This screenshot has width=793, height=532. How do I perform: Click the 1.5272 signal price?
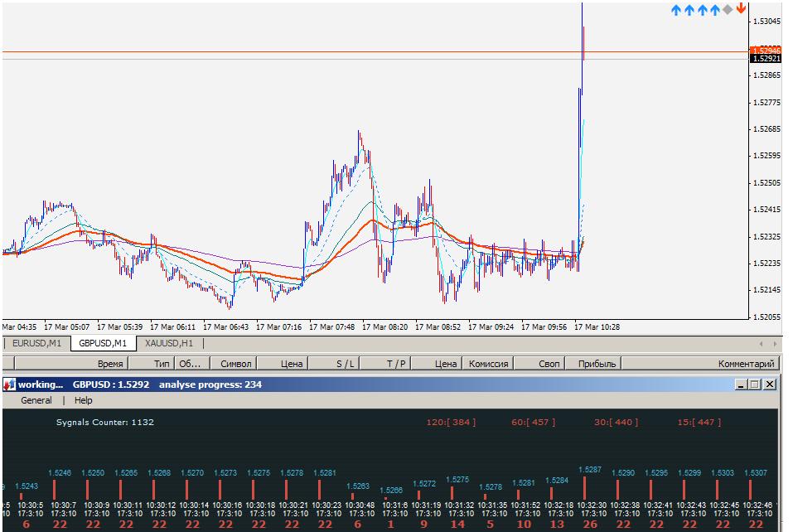pyautogui.click(x=424, y=483)
